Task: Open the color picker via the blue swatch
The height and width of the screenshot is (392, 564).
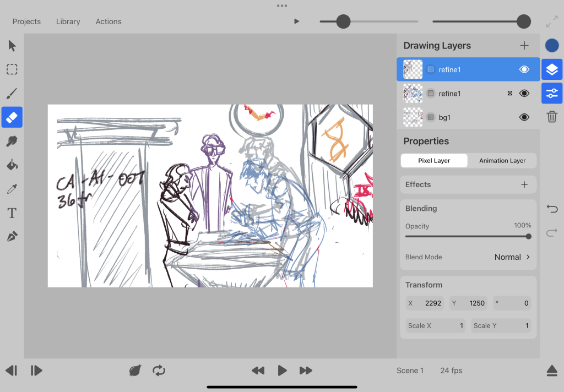Action: pos(551,45)
